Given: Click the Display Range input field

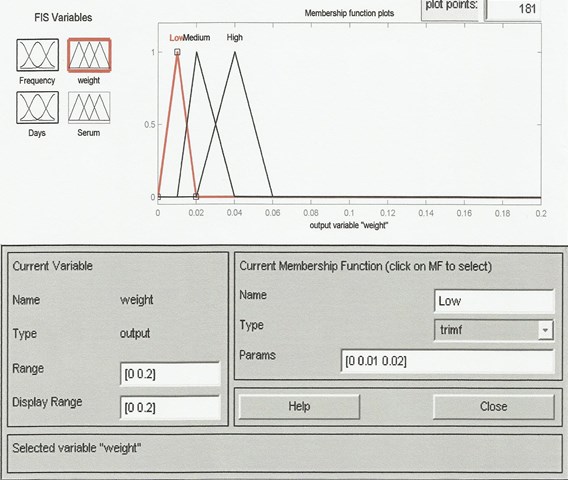Looking at the screenshot, I should [170, 408].
